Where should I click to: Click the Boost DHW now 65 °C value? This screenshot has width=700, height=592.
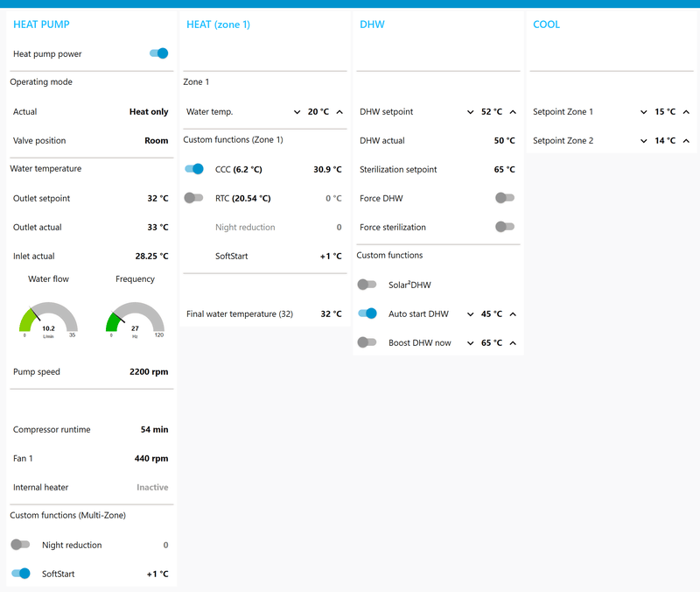(492, 342)
